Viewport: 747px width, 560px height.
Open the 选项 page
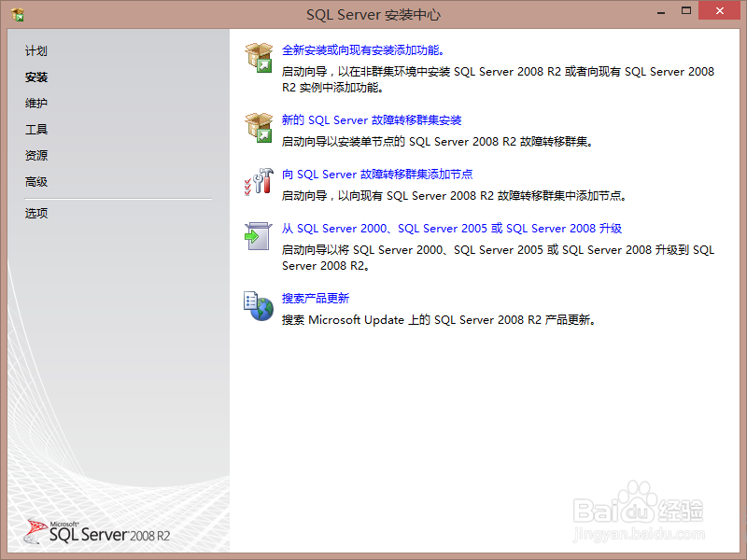coord(36,213)
